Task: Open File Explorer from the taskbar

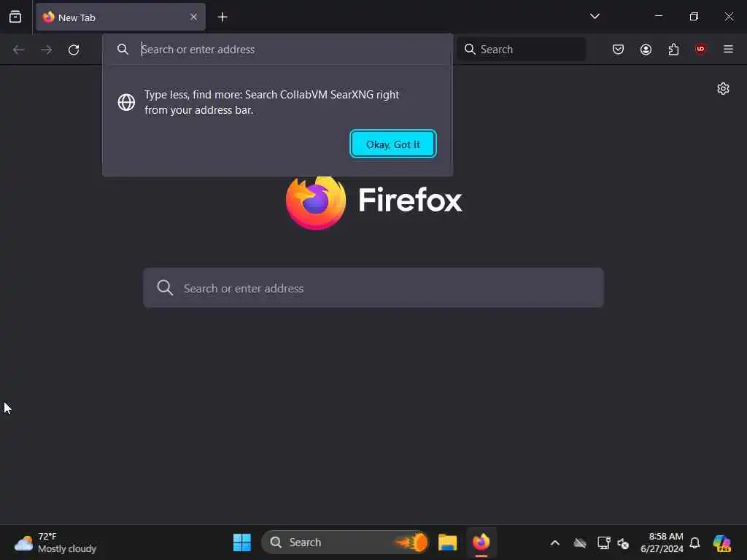Action: point(448,542)
